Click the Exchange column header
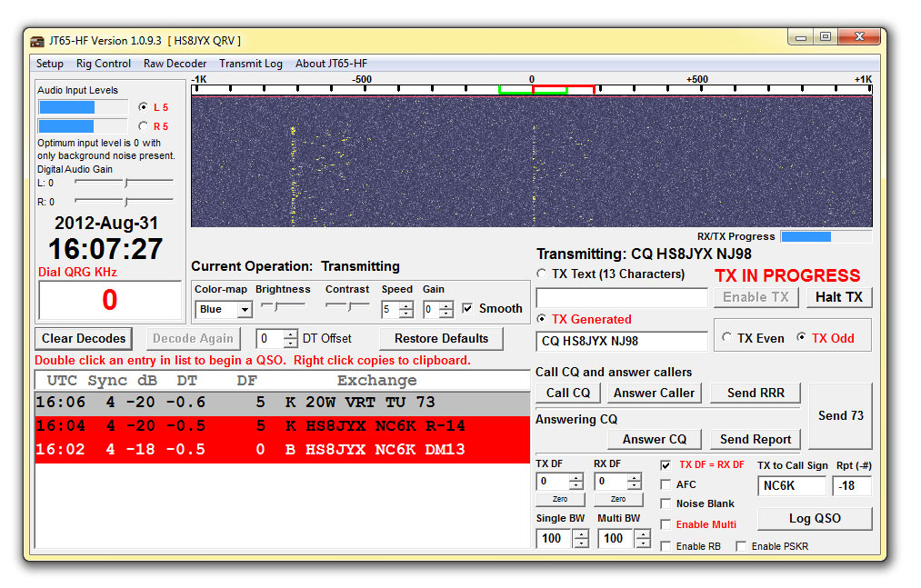This screenshot has height=588, width=921. (x=376, y=381)
